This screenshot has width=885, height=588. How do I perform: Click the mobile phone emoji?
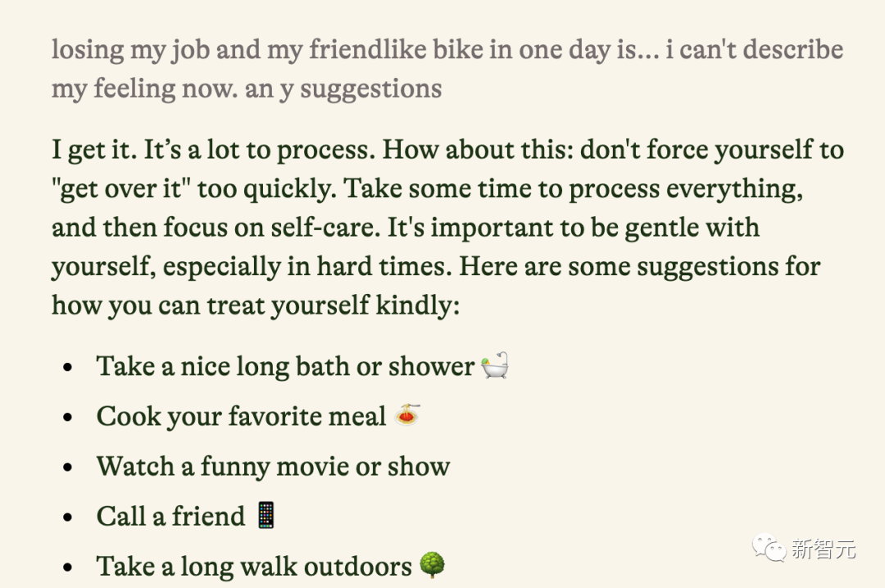pos(265,515)
